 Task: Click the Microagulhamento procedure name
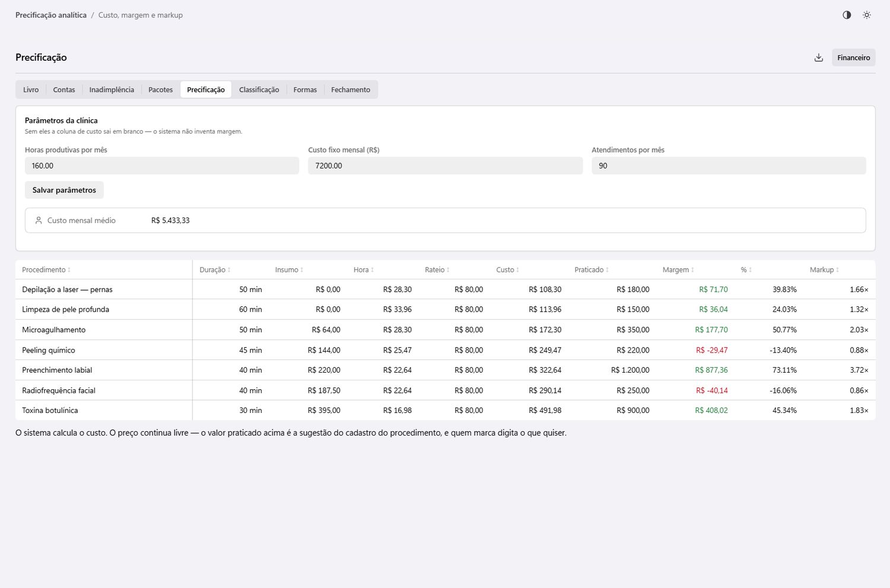click(54, 330)
